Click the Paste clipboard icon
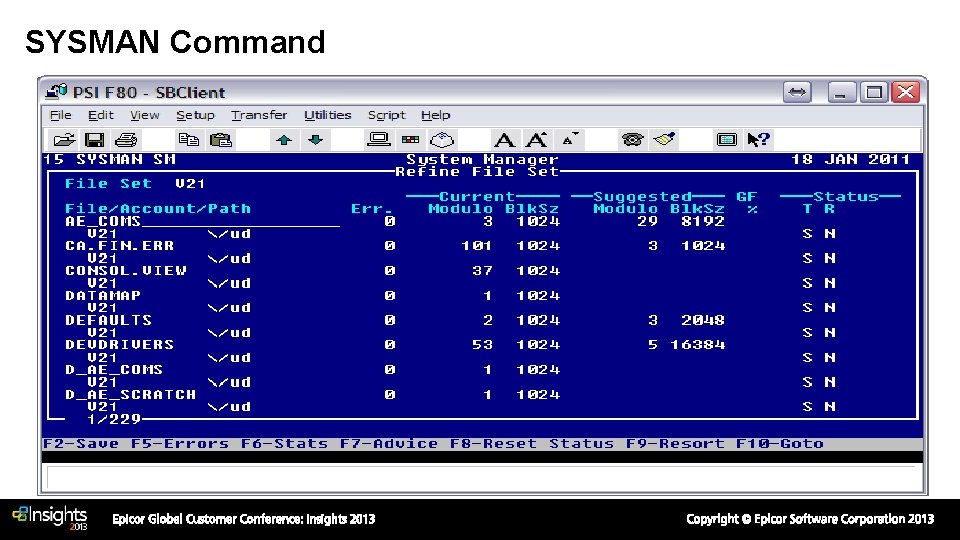This screenshot has width=960, height=540. (221, 140)
